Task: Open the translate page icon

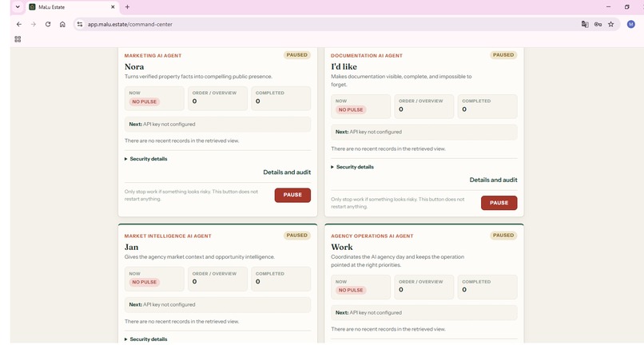Action: point(585,24)
